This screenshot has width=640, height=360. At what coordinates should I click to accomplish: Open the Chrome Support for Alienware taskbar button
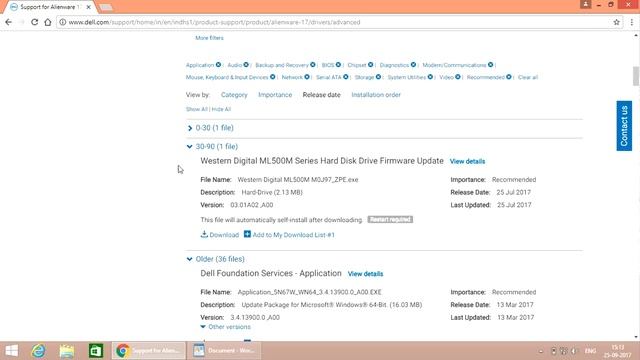(149, 351)
